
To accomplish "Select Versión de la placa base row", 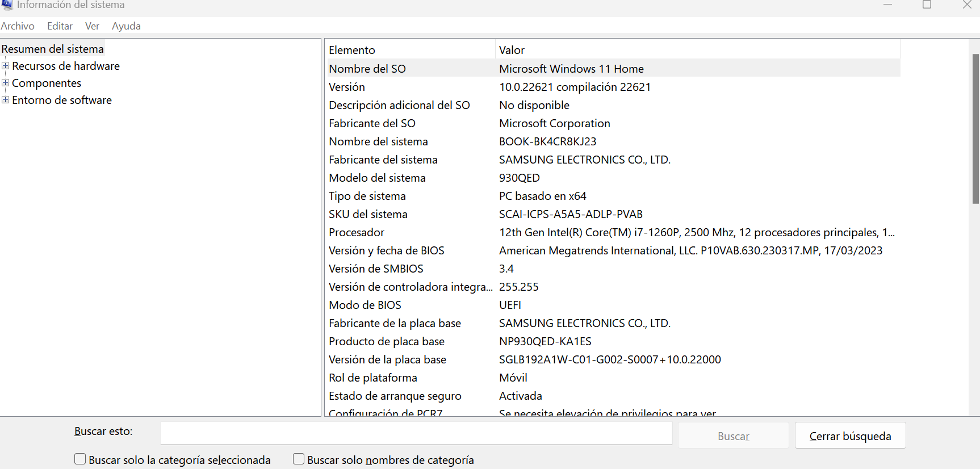I will pyautogui.click(x=613, y=359).
